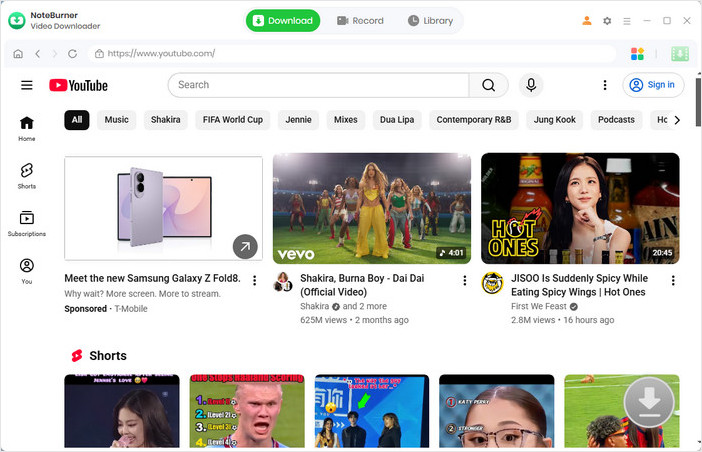702x452 pixels.
Task: Open the Katy Perry short thumbnail
Action: point(497,411)
